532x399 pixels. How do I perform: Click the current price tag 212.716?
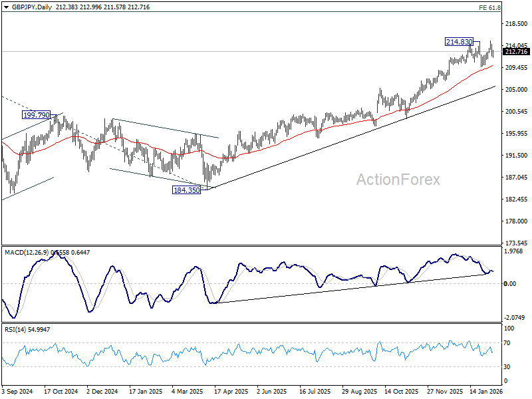point(516,52)
